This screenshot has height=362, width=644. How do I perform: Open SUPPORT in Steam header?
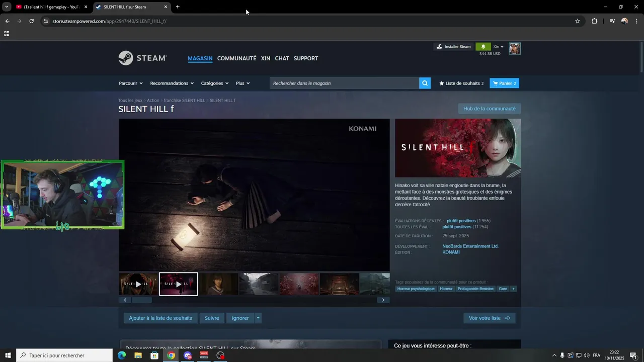pos(306,58)
